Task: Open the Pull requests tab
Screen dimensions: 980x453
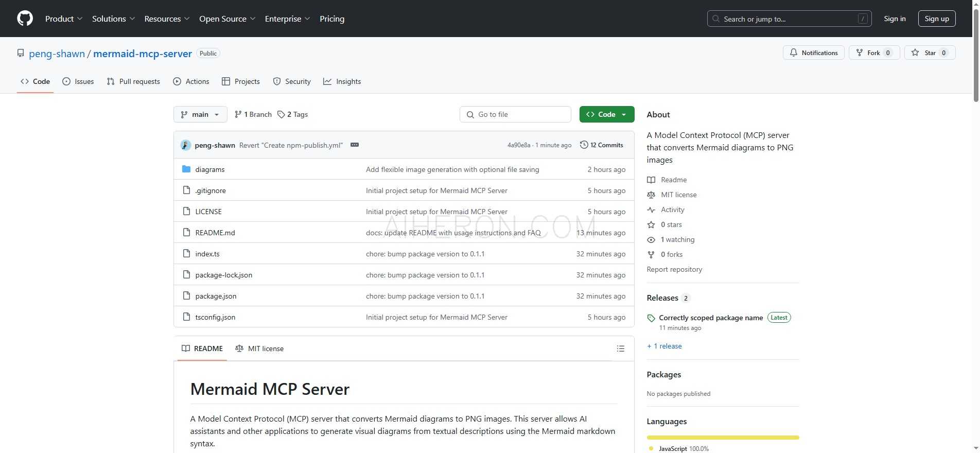Action: click(x=133, y=81)
